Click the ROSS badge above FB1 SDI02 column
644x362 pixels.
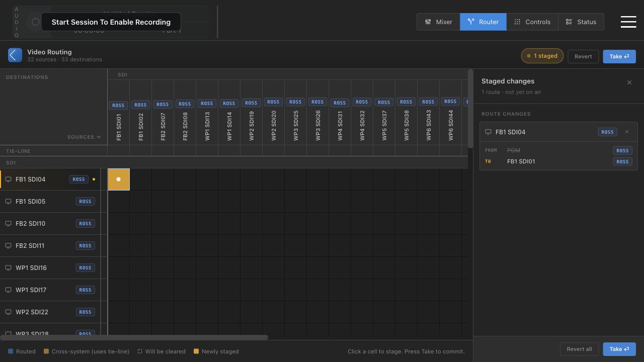(x=140, y=105)
